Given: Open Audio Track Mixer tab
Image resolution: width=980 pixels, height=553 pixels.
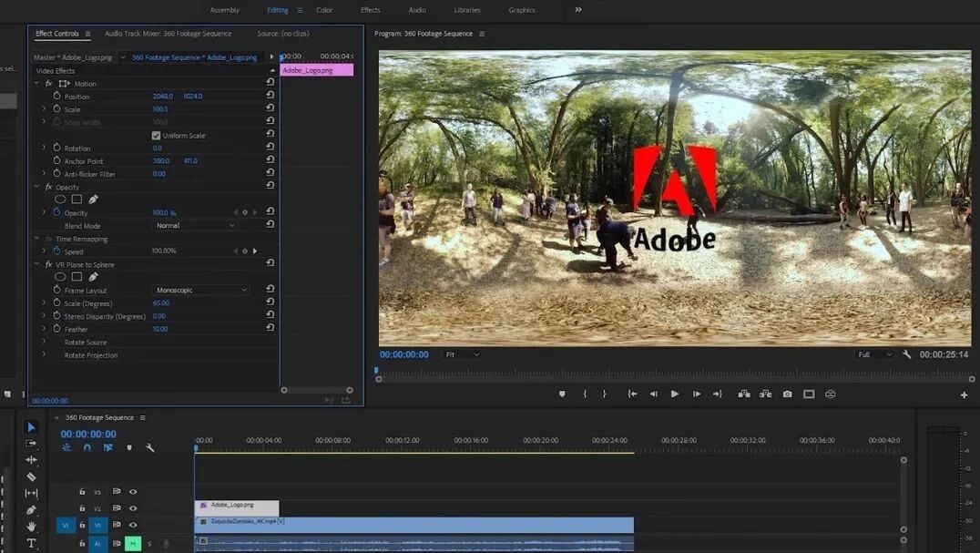Looking at the screenshot, I should point(168,34).
